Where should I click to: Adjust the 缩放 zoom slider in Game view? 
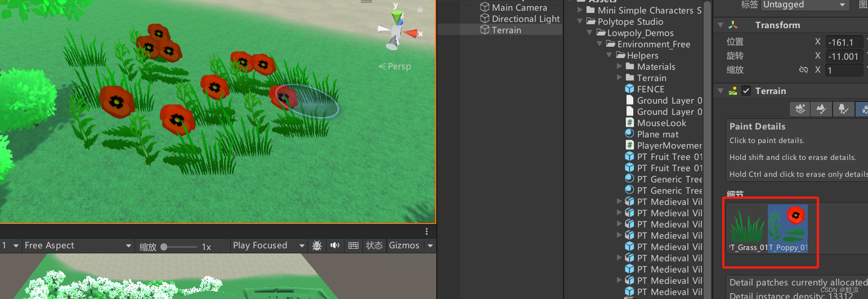(x=180, y=247)
